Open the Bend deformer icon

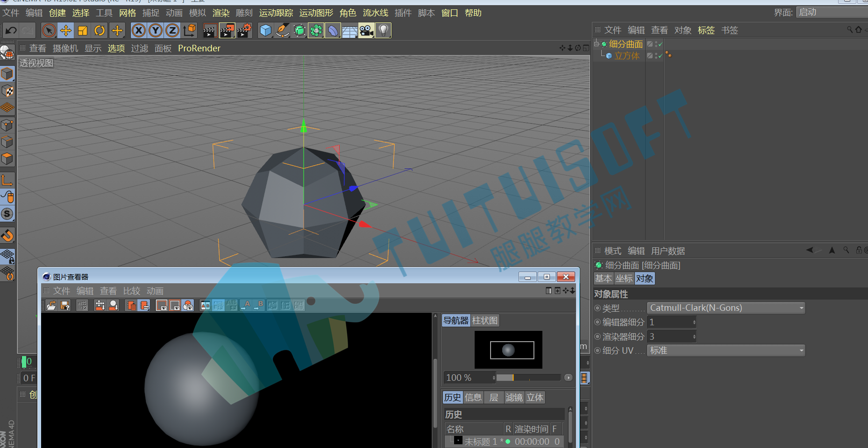tap(333, 31)
